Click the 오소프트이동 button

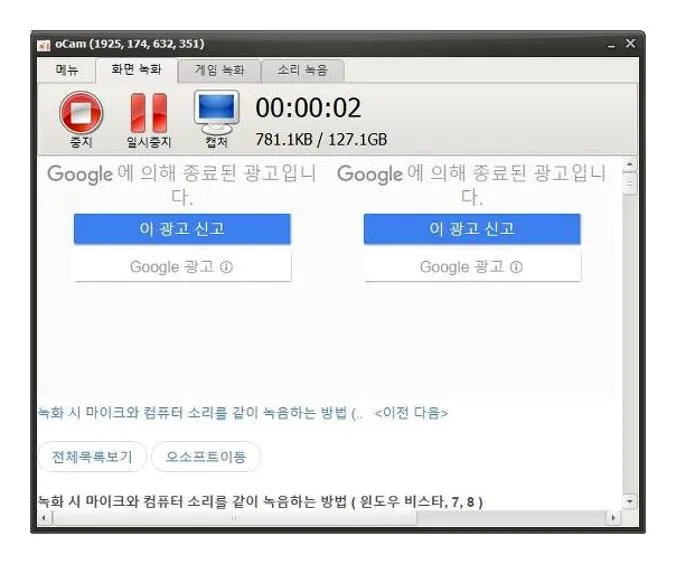tap(206, 456)
